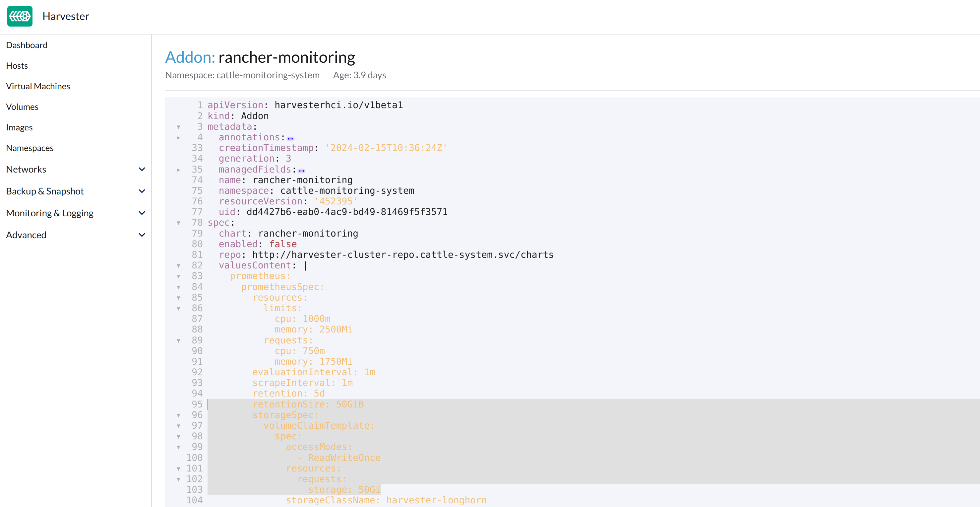Viewport: 980px width, 507px height.
Task: Open the Volumes page
Action: (x=22, y=107)
